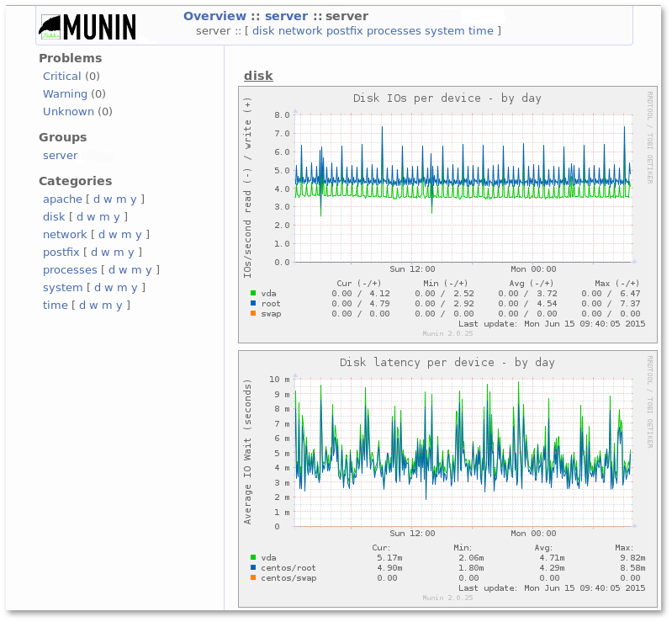This screenshot has width=672, height=622.
Task: Click the blue centos/root legend swatch
Action: pos(253,567)
